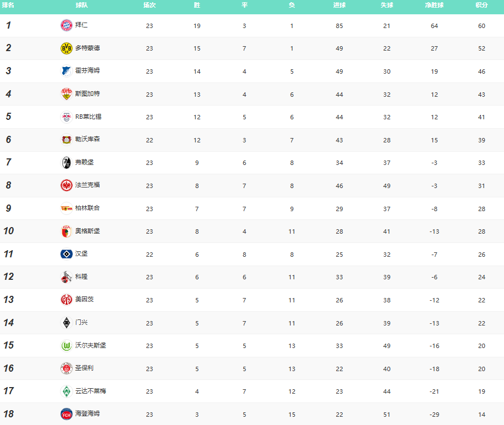Click the Bayer Leverkusen logo
This screenshot has height=425, width=504.
click(66, 140)
